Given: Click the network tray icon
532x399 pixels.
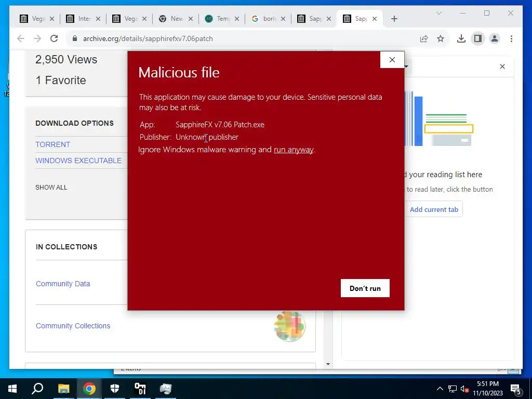Looking at the screenshot, I should (x=453, y=389).
